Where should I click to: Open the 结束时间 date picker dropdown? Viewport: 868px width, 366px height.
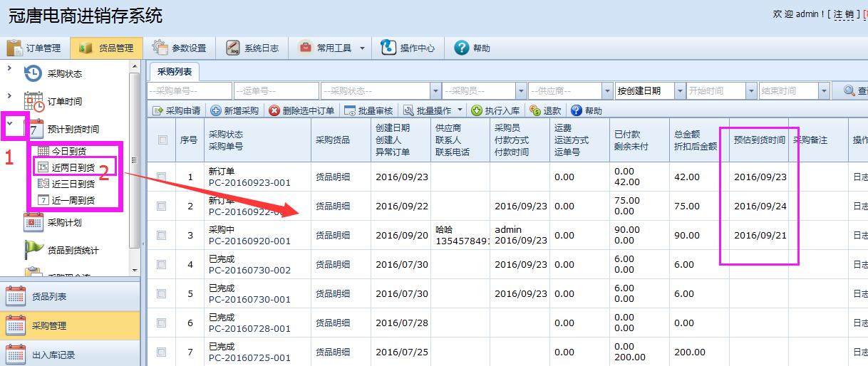[825, 91]
